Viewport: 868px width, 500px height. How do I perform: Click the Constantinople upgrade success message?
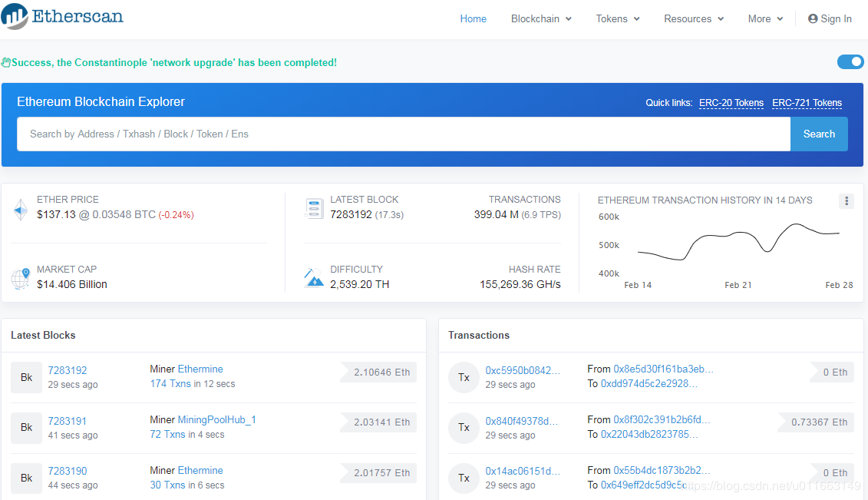[173, 62]
